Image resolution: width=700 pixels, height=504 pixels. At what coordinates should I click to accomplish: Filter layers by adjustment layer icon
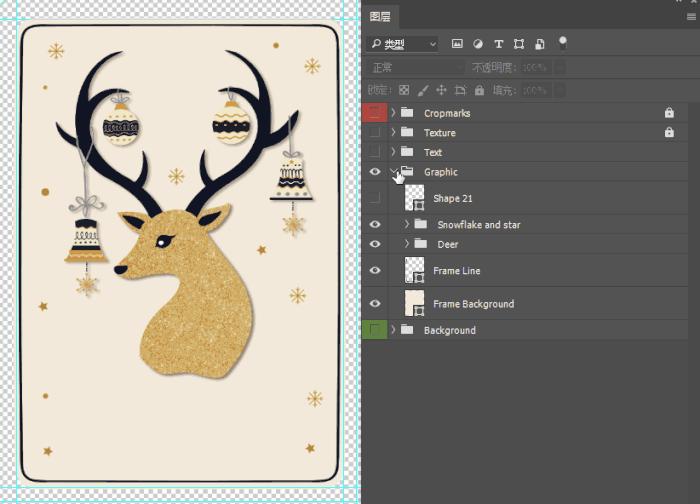click(477, 44)
